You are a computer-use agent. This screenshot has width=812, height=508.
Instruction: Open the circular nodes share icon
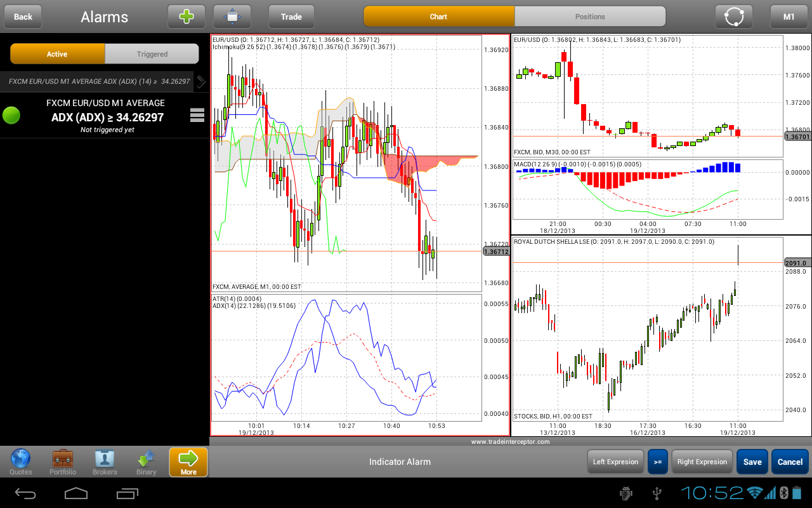pos(733,17)
